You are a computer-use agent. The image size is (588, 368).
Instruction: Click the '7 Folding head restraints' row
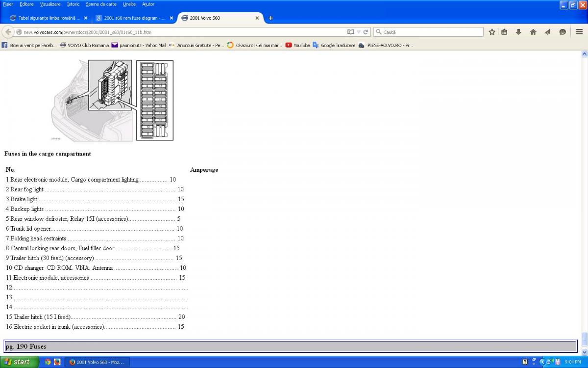point(95,238)
